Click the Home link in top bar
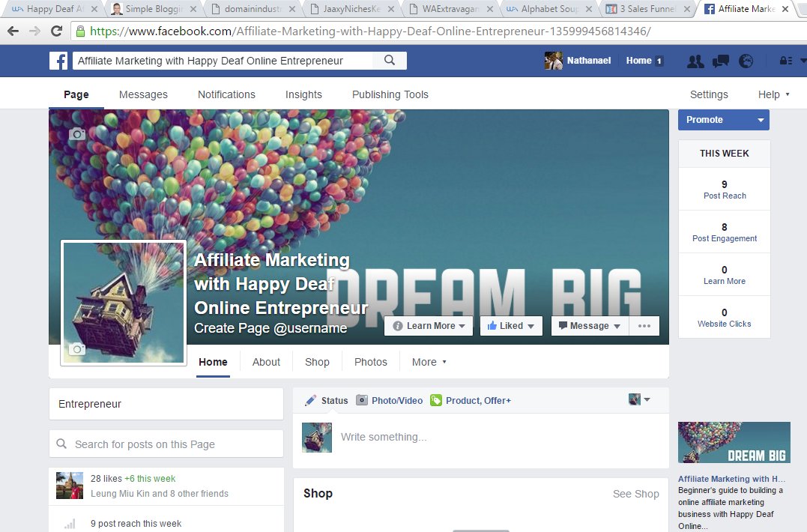Screen dimensions: 807x532 tap(638, 61)
